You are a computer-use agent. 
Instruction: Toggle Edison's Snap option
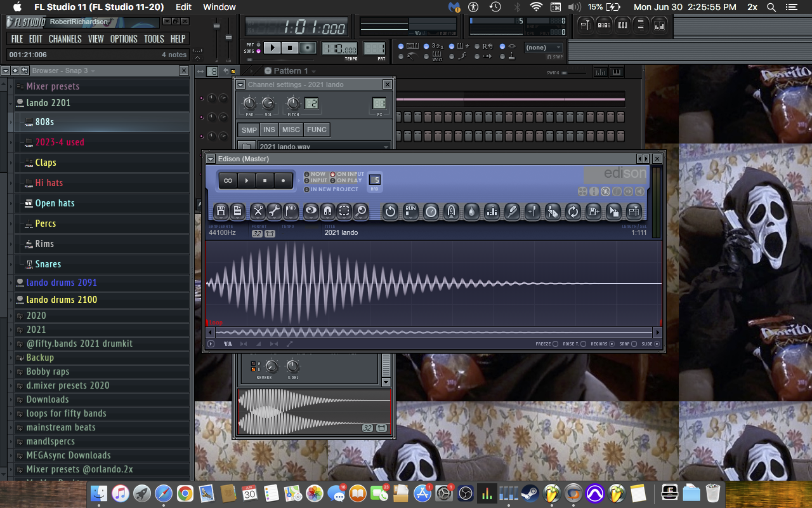(634, 344)
